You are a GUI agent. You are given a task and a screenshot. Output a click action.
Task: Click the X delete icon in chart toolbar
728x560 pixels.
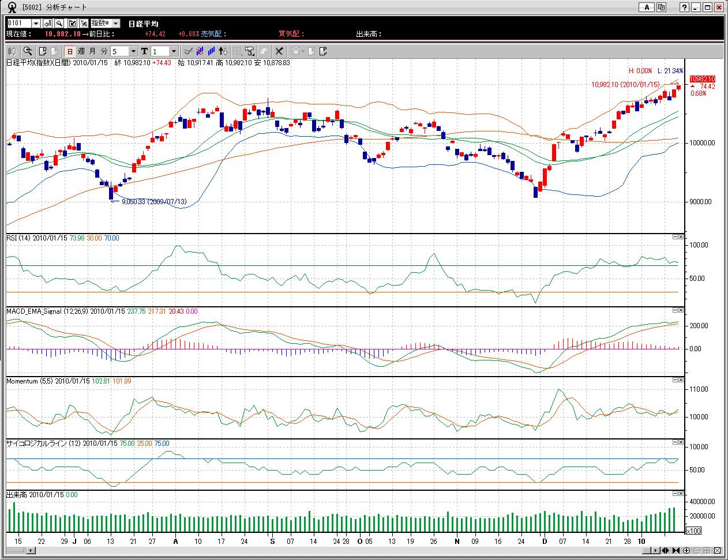[279, 51]
